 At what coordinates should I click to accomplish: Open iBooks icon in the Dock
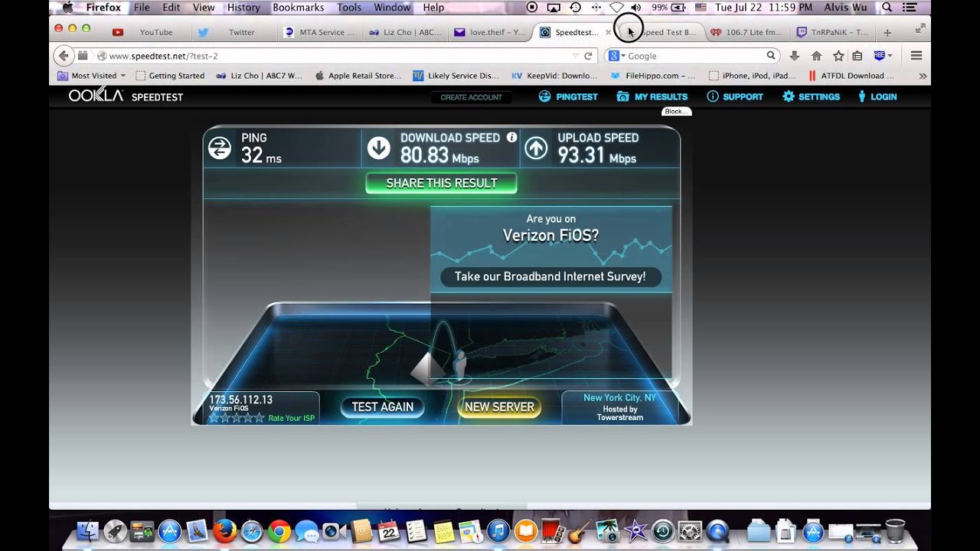click(525, 531)
